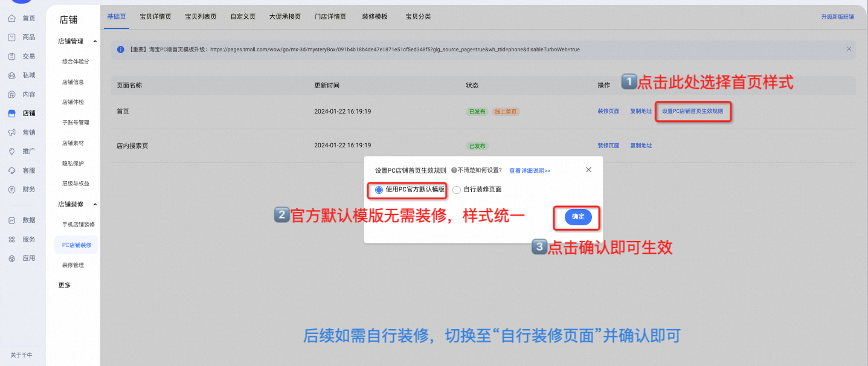Open 交易 icon in left sidebar
Viewport: 868px width, 366px height.
pos(12,56)
